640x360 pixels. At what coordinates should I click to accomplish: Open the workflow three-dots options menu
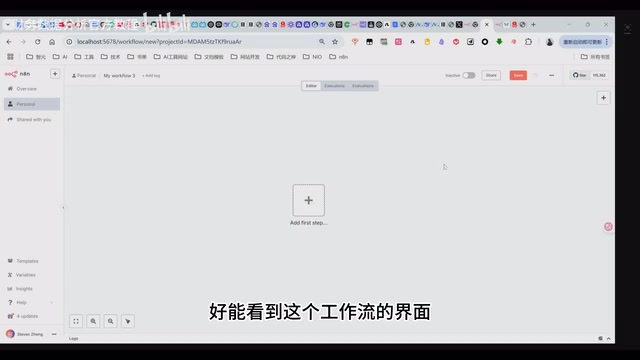tap(551, 76)
